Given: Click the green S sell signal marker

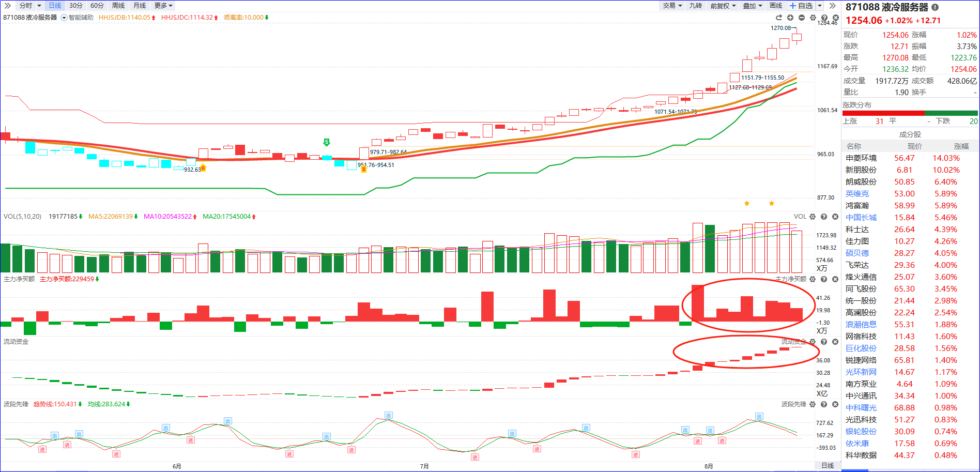Looking at the screenshot, I should click(327, 142).
